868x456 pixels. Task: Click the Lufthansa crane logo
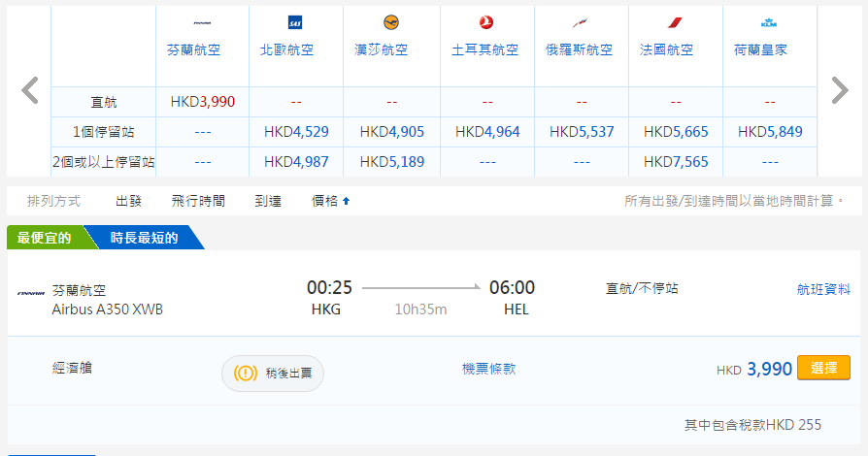[391, 22]
